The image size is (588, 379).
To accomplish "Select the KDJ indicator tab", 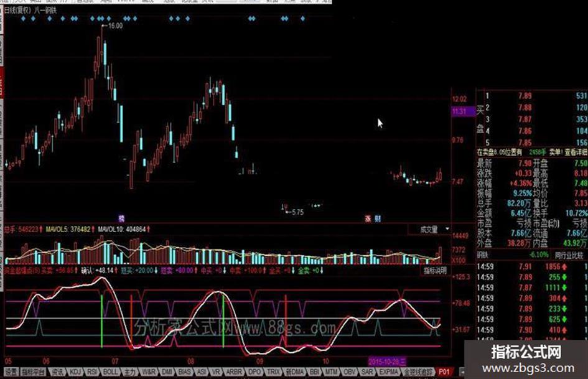I will click(x=76, y=372).
